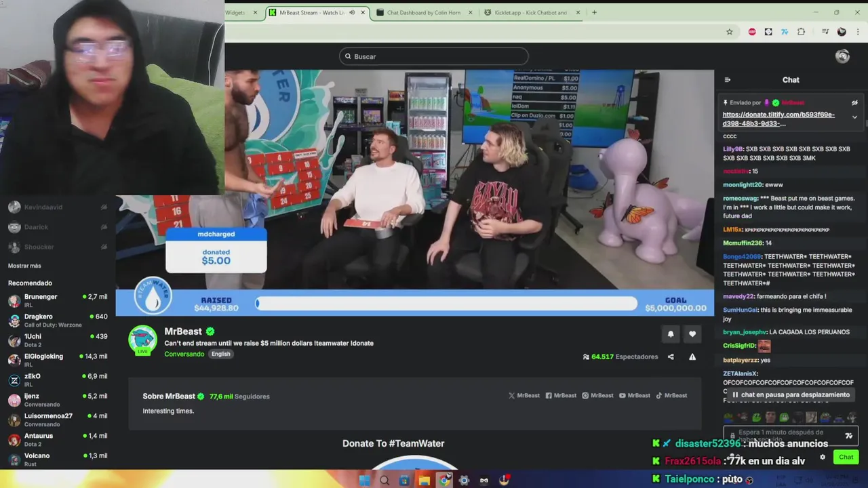Open the zEkO recommended channel

pos(58,380)
